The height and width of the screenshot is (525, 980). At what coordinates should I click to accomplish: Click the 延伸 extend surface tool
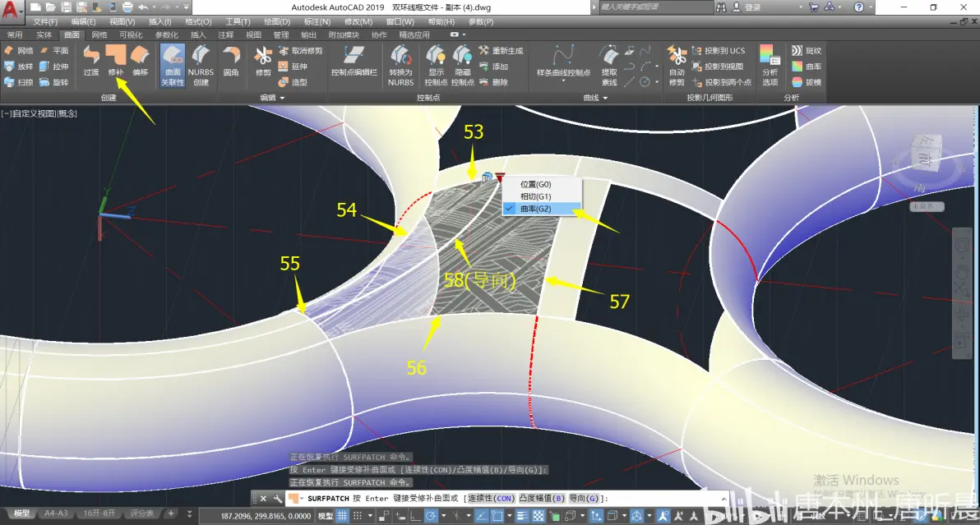point(294,67)
